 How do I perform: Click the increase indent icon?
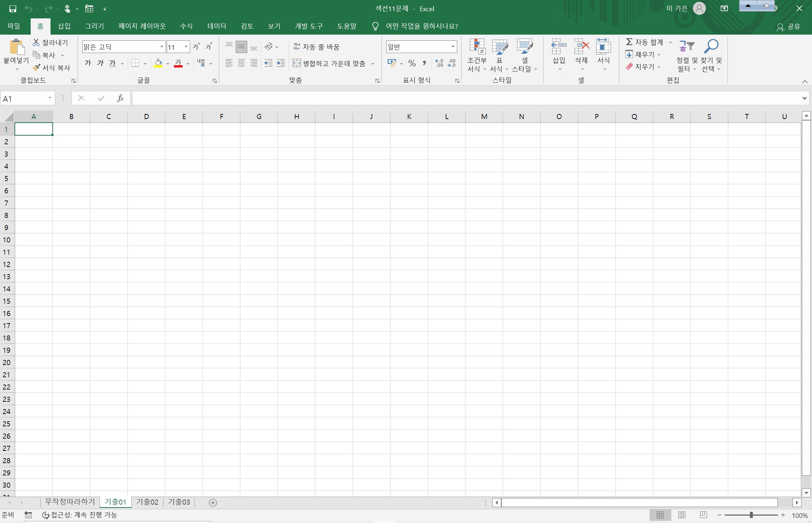[281, 63]
